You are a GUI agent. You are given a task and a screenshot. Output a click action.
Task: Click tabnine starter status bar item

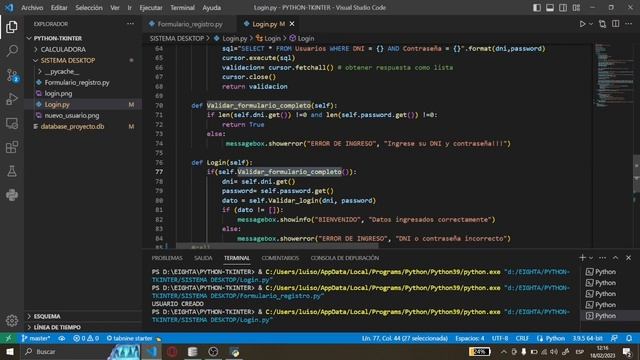tap(133, 338)
